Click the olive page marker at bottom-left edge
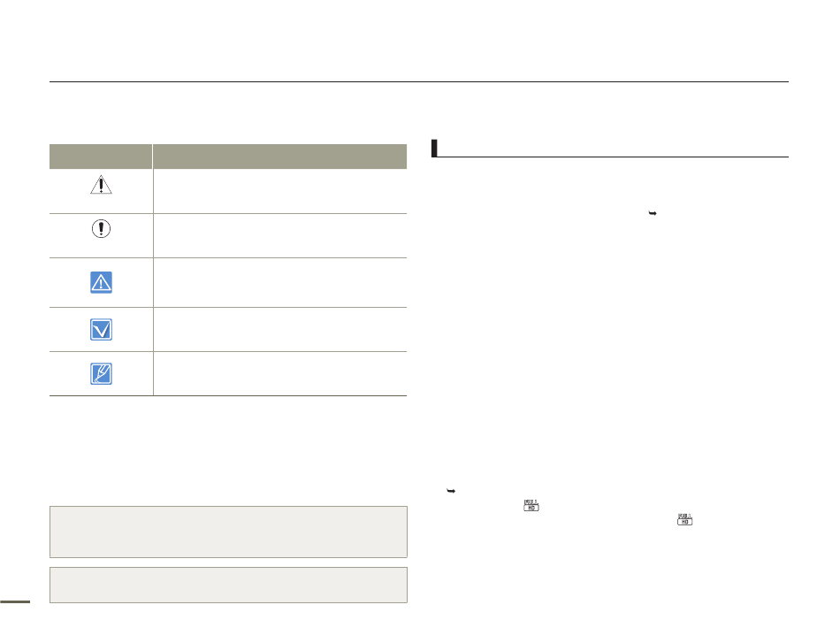The image size is (840, 643). 15,601
